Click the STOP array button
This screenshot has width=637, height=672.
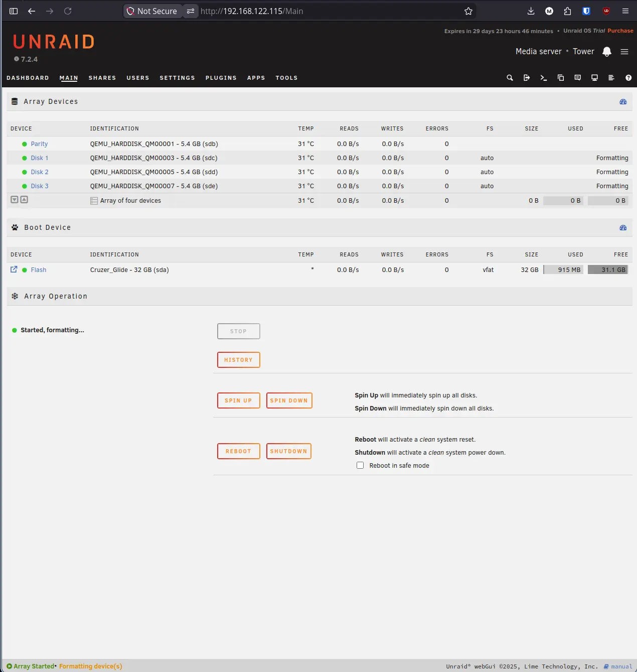(239, 331)
